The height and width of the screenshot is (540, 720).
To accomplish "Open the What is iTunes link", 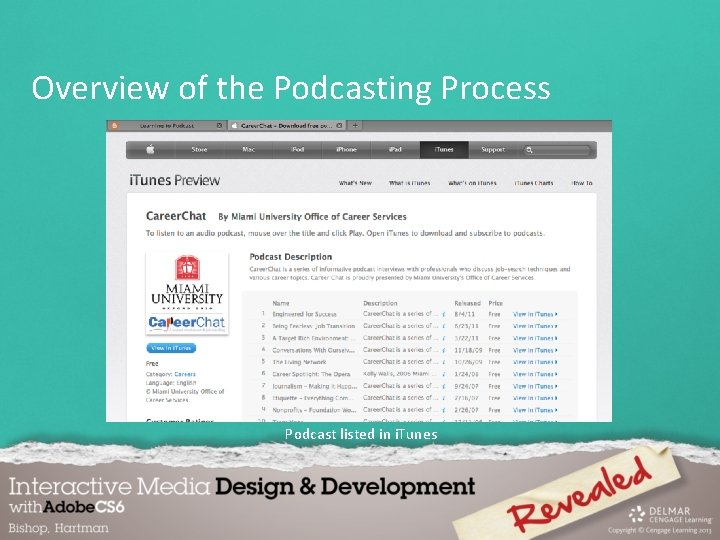I will coord(410,183).
